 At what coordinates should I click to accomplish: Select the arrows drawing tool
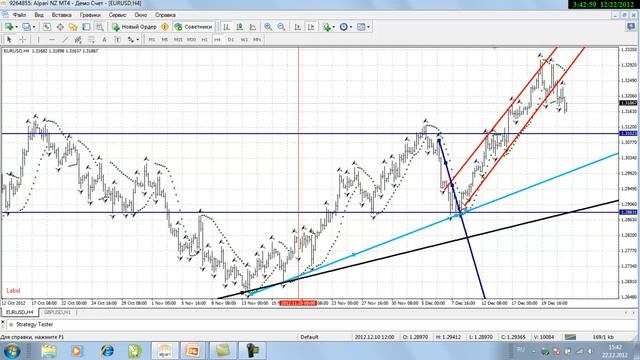coord(131,40)
